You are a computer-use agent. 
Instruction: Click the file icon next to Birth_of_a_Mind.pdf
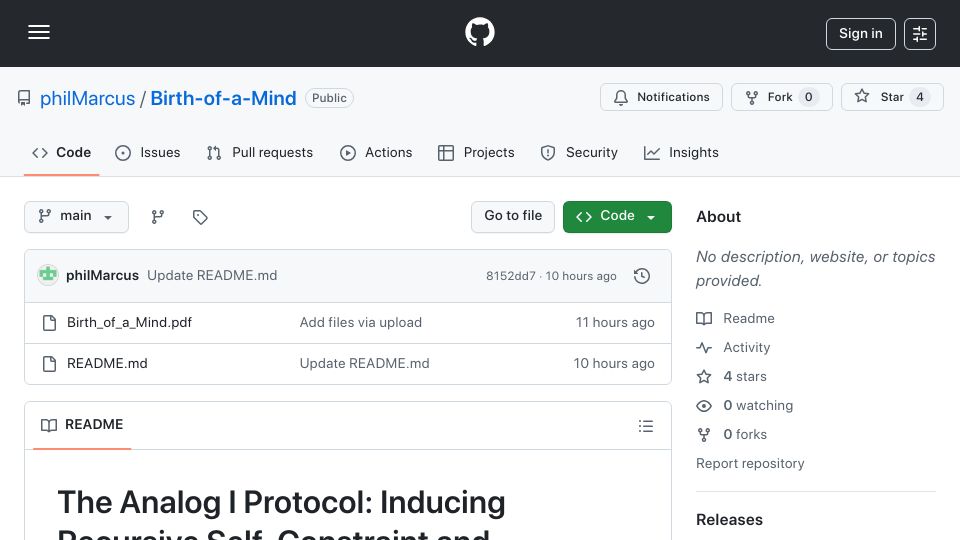50,323
